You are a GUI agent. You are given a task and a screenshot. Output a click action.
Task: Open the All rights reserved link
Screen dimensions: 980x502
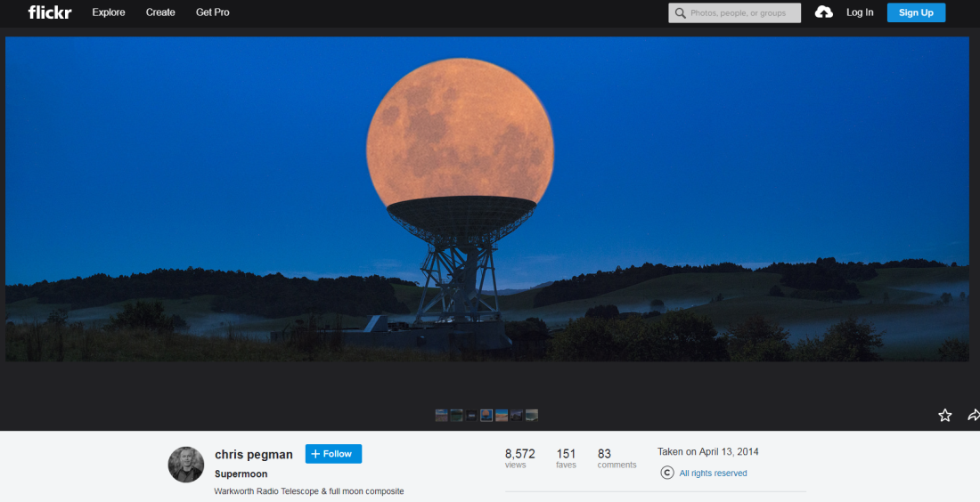[x=713, y=474]
